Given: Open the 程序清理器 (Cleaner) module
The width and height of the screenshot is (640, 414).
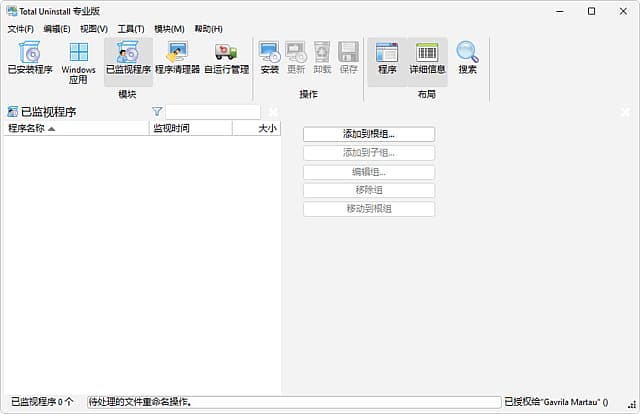Looking at the screenshot, I should [x=177, y=59].
